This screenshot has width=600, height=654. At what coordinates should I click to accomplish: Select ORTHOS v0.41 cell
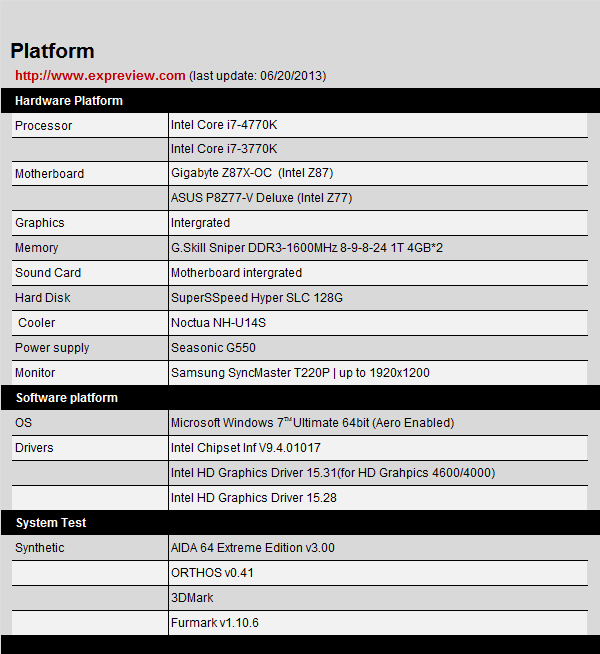pyautogui.click(x=378, y=573)
